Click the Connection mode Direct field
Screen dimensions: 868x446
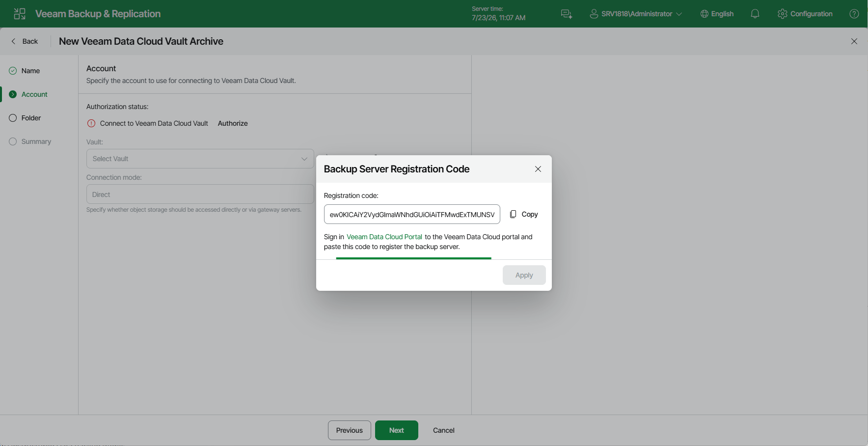coord(200,194)
